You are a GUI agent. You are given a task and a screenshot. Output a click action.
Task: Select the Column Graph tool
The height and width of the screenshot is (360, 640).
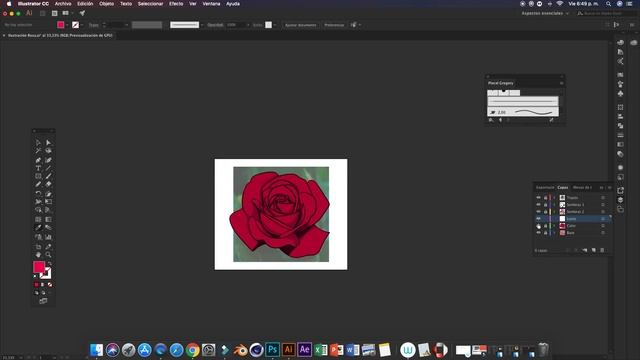coord(48,237)
